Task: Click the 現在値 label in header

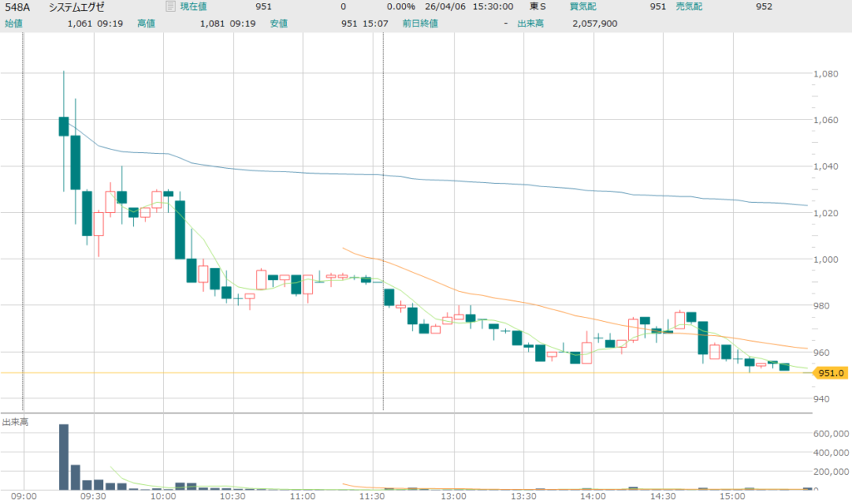Action: click(x=194, y=7)
